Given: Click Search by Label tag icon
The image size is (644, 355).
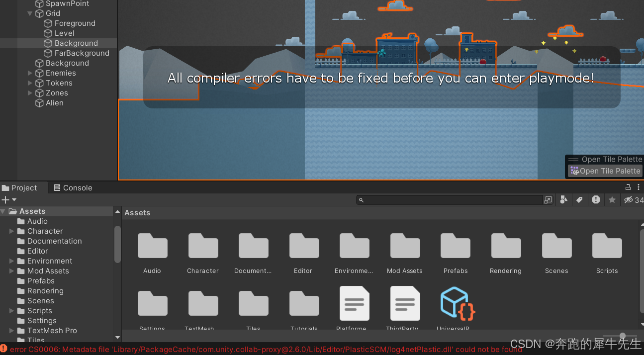Looking at the screenshot, I should click(579, 200).
